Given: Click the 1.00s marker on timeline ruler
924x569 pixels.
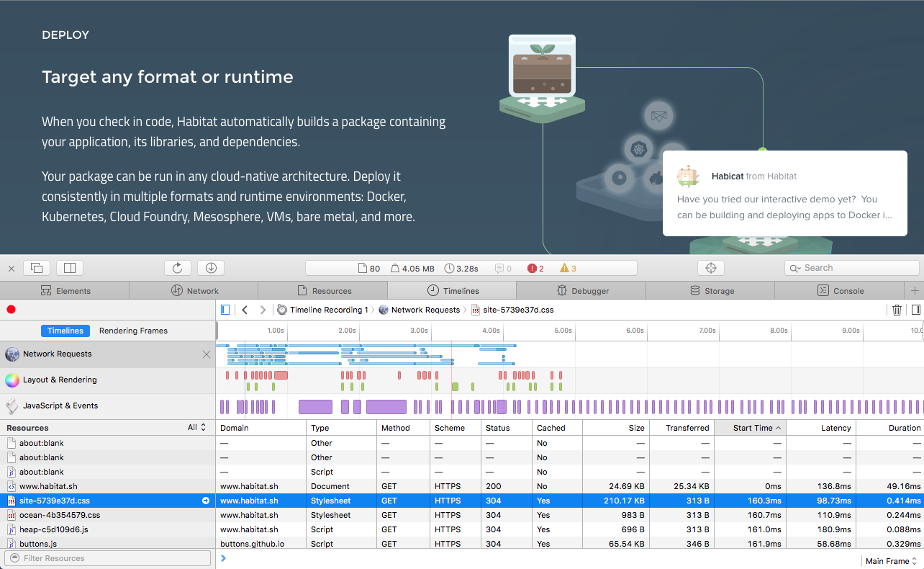Looking at the screenshot, I should click(x=276, y=331).
